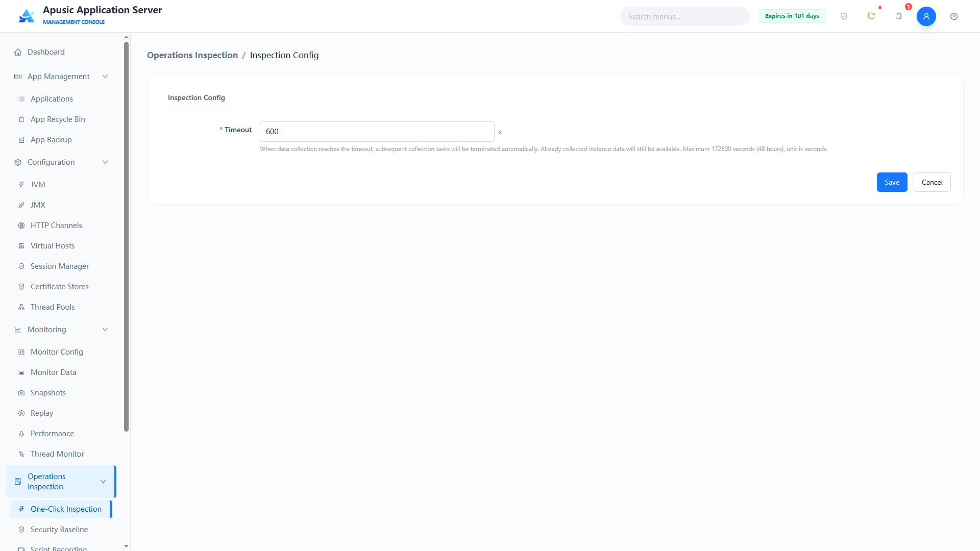Open the JVM configuration page
Viewport: 980px width, 551px height.
(61, 185)
